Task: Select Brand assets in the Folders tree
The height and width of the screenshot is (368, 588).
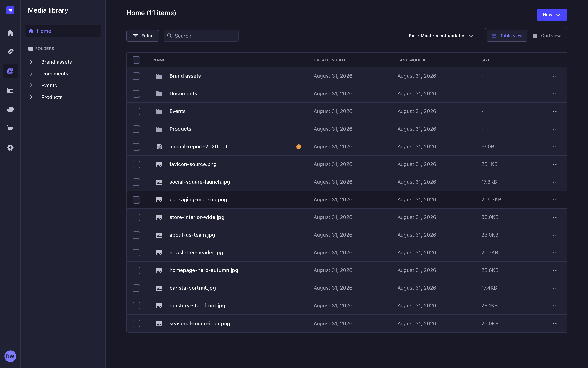Action: [56, 62]
